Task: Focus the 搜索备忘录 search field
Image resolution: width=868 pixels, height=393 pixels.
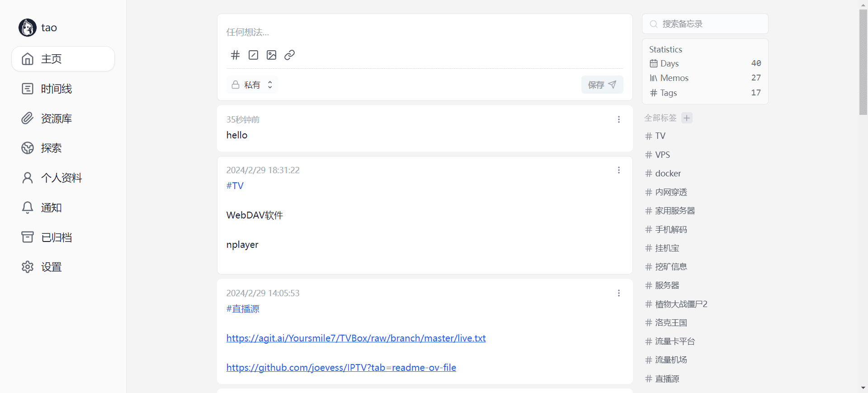Action: [710, 24]
